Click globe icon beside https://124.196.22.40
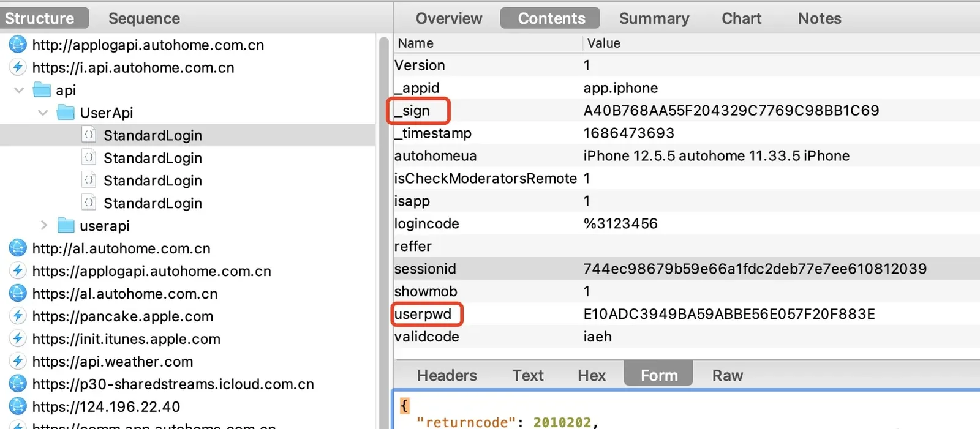 (x=18, y=407)
